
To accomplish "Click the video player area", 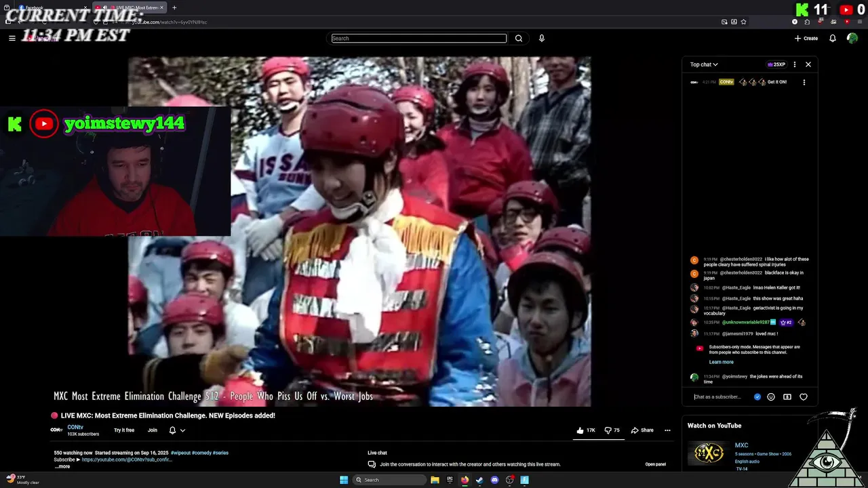I will [x=359, y=232].
